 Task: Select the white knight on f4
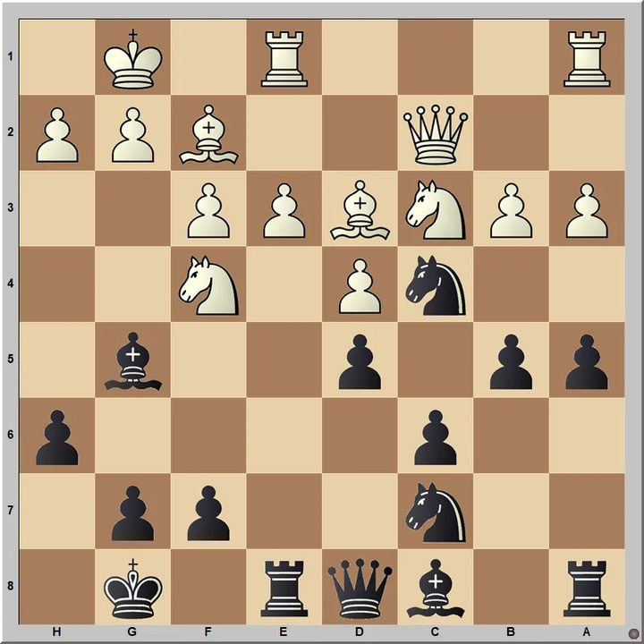(209, 284)
